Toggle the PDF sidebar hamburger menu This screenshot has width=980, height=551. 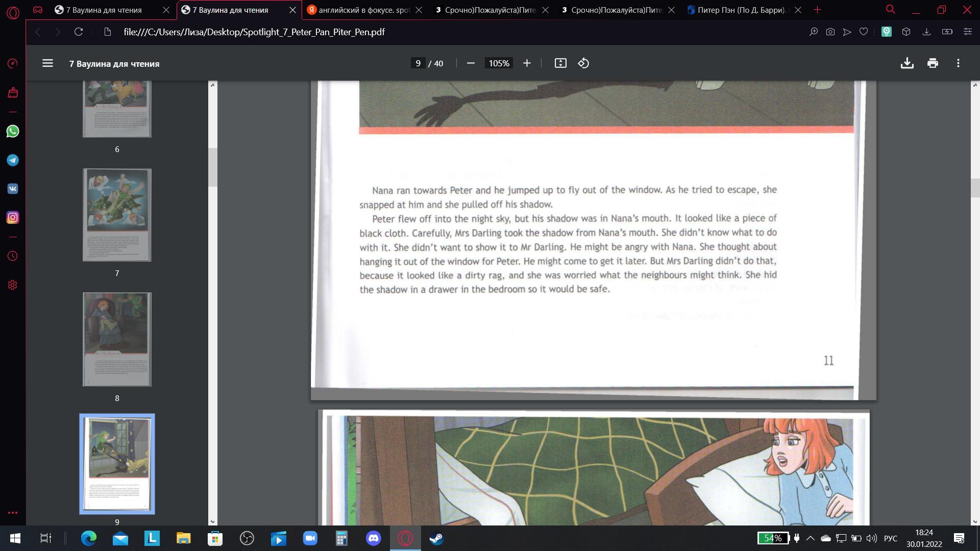[x=47, y=63]
